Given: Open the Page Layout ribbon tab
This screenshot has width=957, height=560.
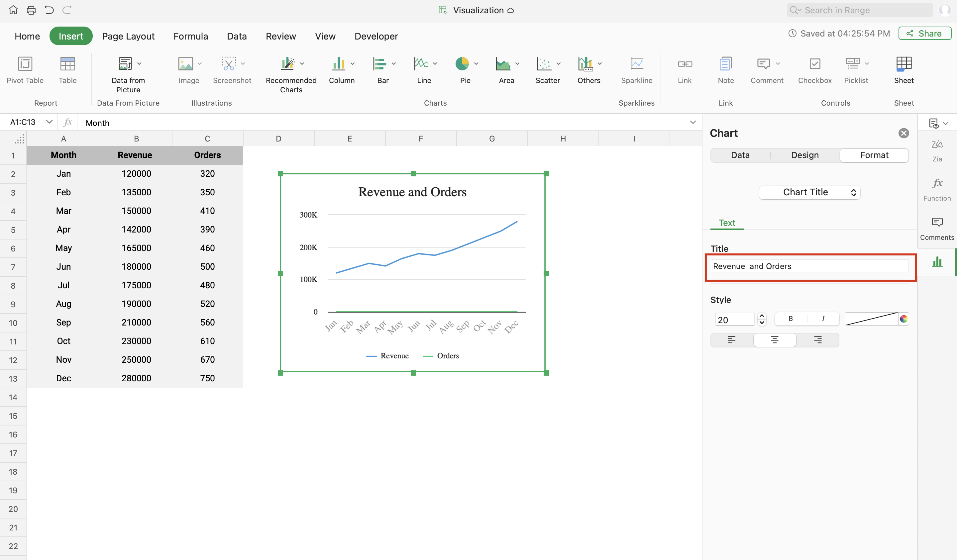Looking at the screenshot, I should point(128,36).
